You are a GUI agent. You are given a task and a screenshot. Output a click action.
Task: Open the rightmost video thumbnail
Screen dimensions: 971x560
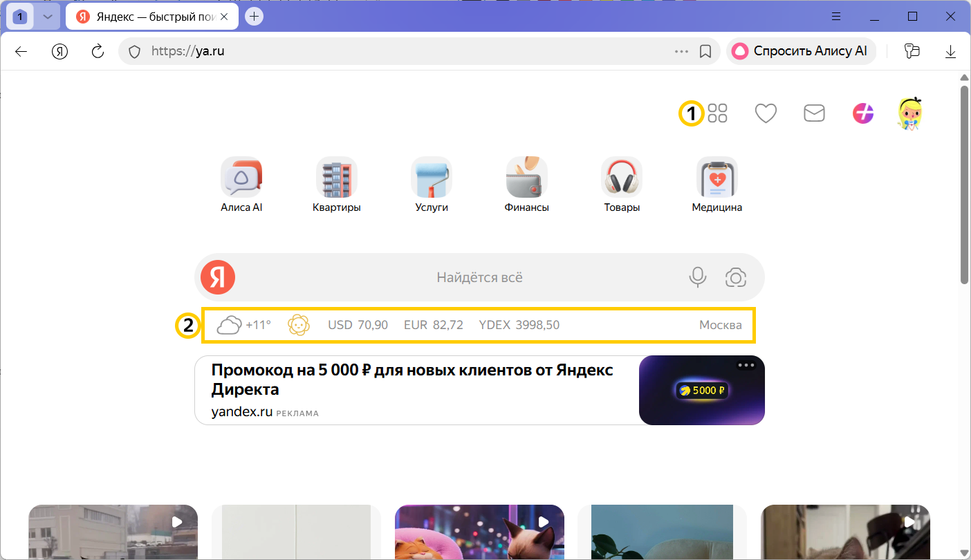coord(845,532)
